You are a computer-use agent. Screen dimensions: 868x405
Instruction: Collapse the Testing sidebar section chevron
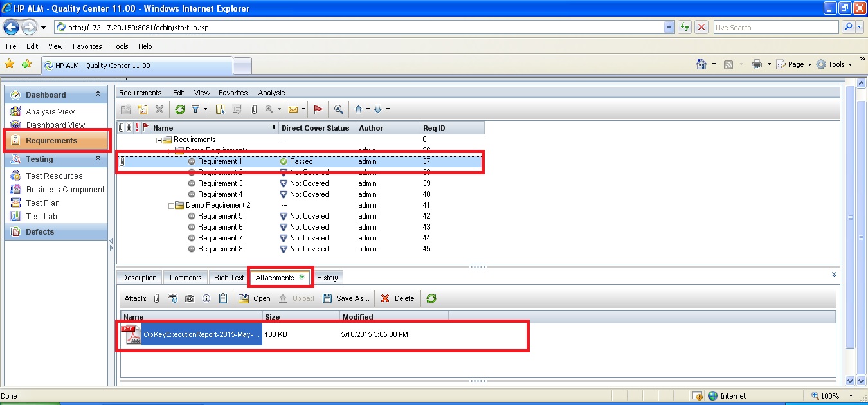98,158
